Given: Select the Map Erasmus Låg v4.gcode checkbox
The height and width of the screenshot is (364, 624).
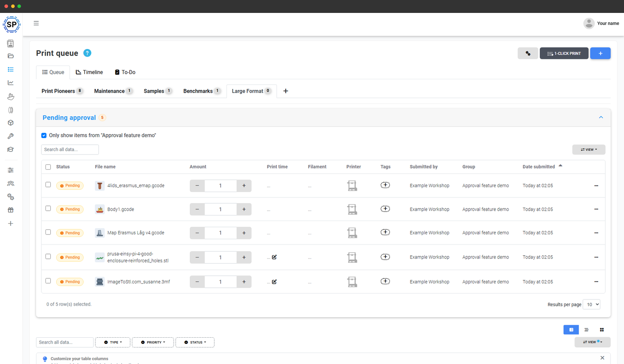Looking at the screenshot, I should (x=48, y=232).
